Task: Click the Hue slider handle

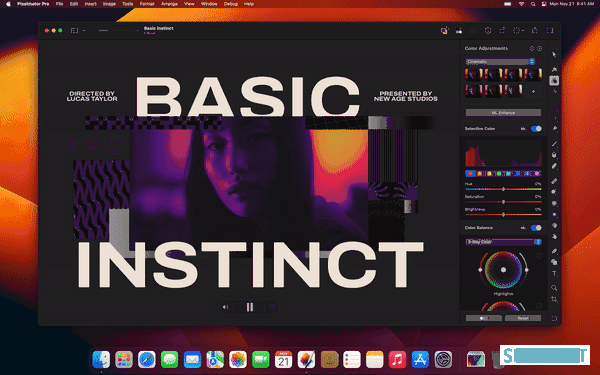Action: point(504,189)
